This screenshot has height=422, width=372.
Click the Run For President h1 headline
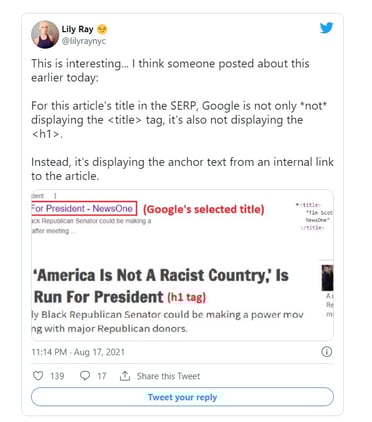click(x=99, y=297)
